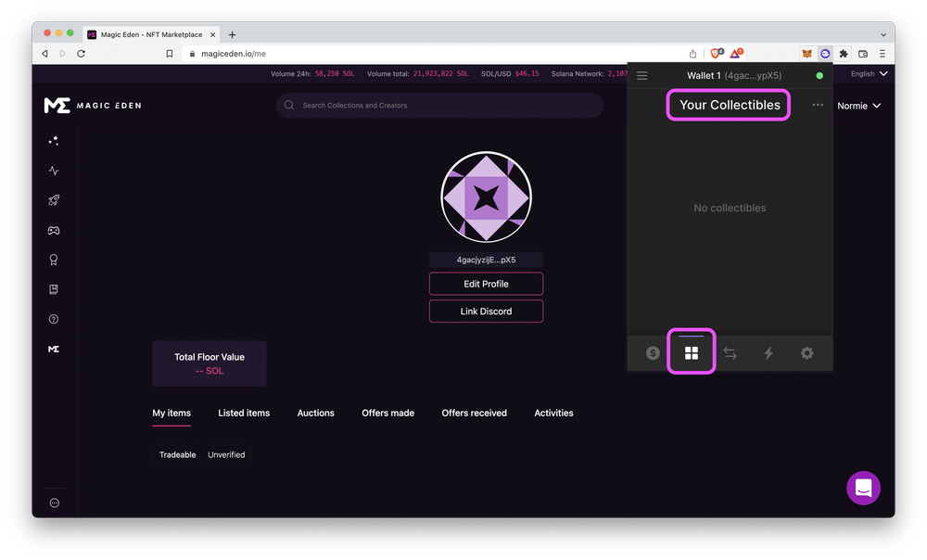Click the more dots icon at sidebar bottom
The height and width of the screenshot is (560, 927).
coord(55,503)
